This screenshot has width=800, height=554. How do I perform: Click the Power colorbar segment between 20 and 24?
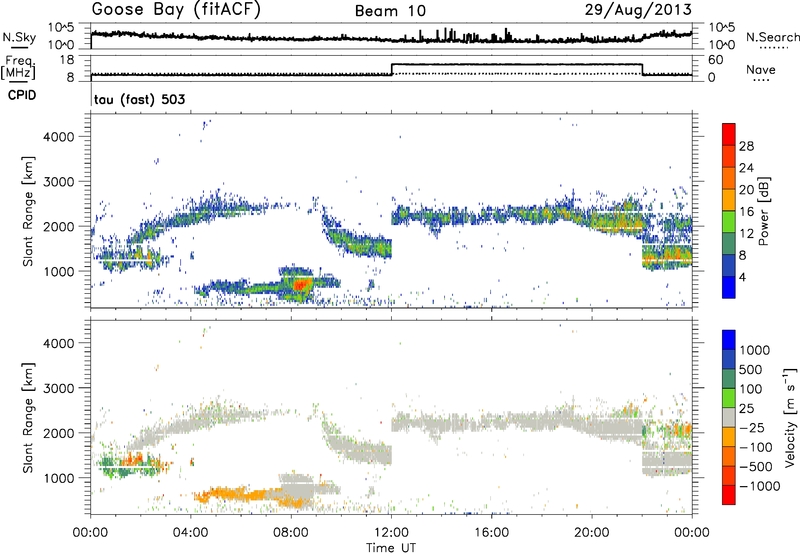729,178
